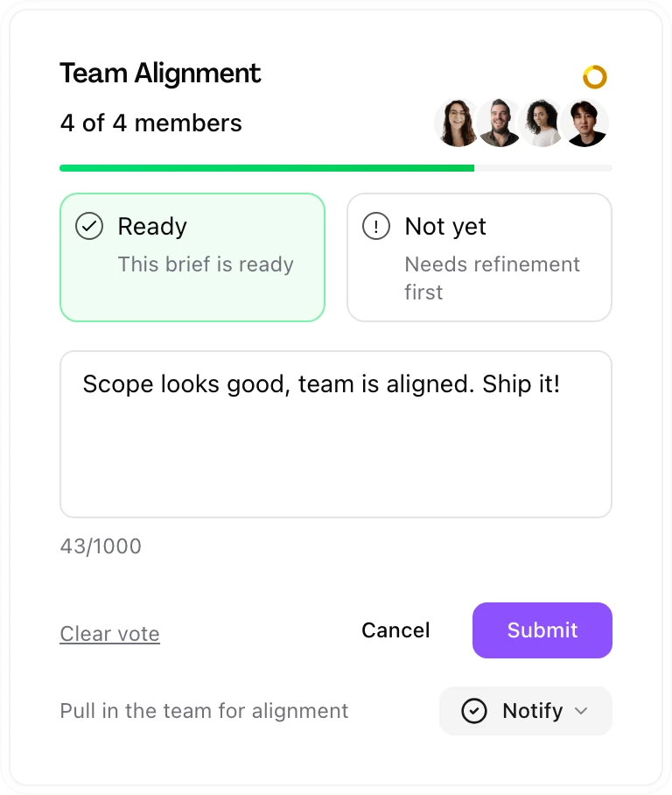Click the Clear vote link
This screenshot has height=795, width=672.
(109, 632)
